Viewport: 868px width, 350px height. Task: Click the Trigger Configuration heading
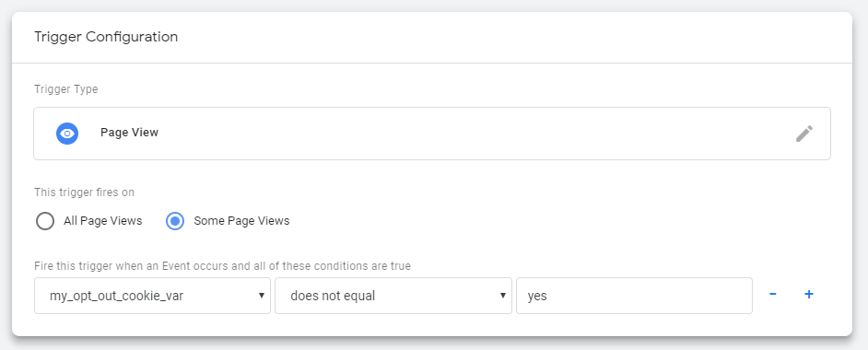(106, 37)
